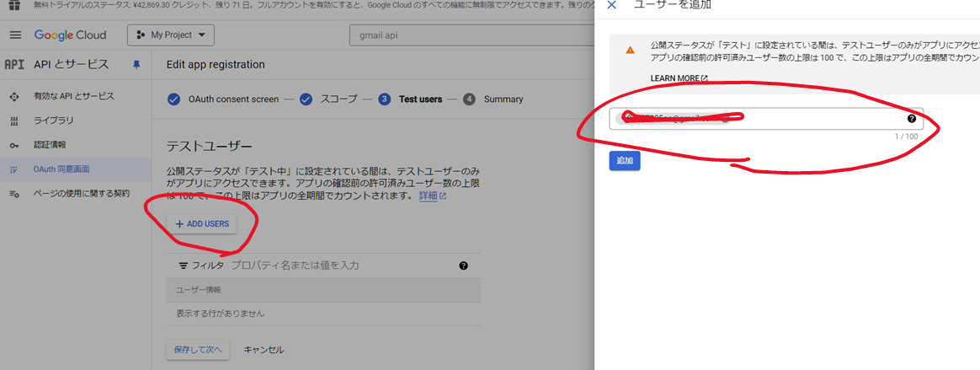Click the テストユーザー heading

point(209,147)
